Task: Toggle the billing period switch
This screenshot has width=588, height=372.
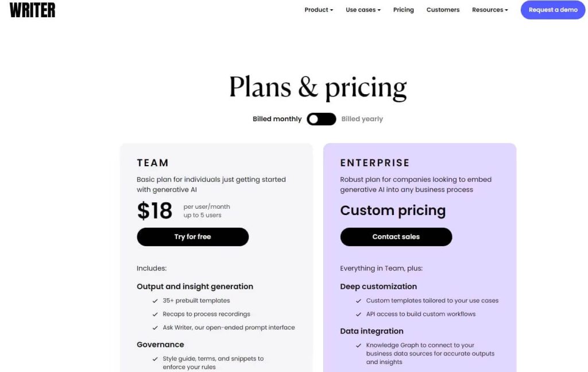Action: pos(321,119)
